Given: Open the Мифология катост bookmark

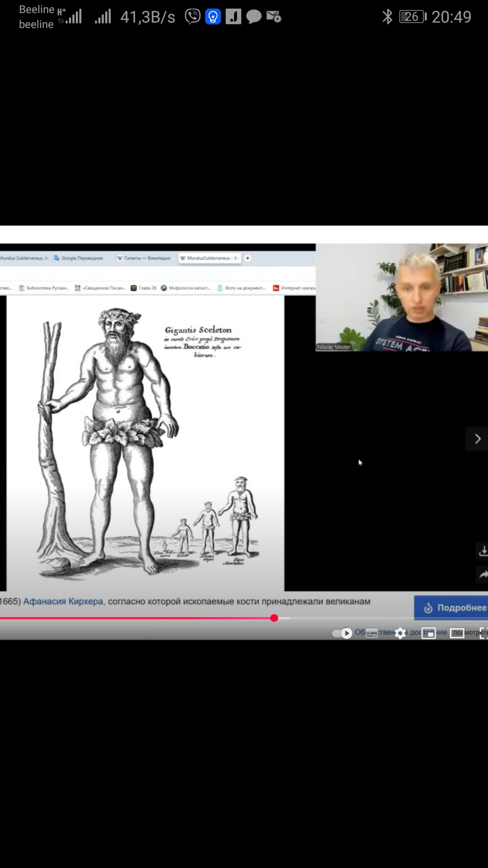Looking at the screenshot, I should pos(186,288).
